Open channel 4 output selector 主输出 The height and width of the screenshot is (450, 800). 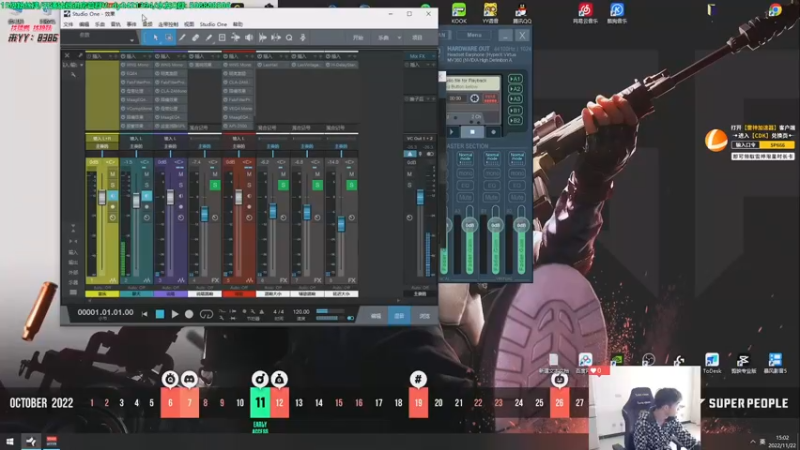click(205, 146)
